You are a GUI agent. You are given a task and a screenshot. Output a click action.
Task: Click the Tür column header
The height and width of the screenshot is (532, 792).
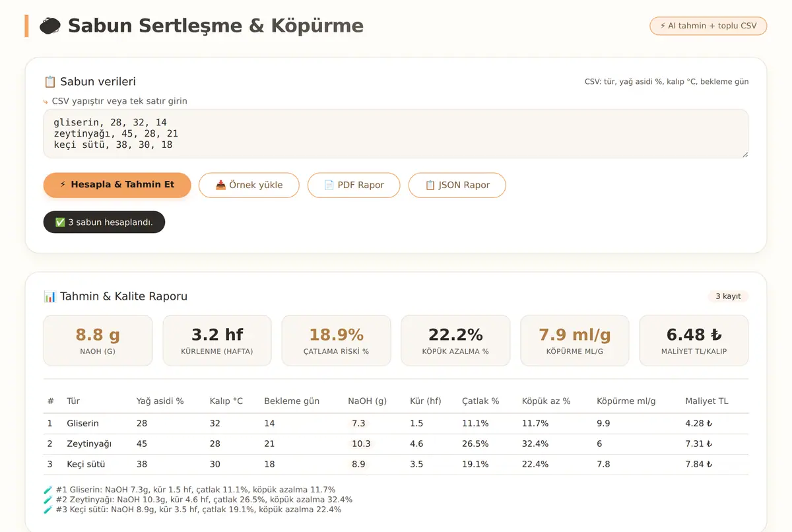[73, 401]
